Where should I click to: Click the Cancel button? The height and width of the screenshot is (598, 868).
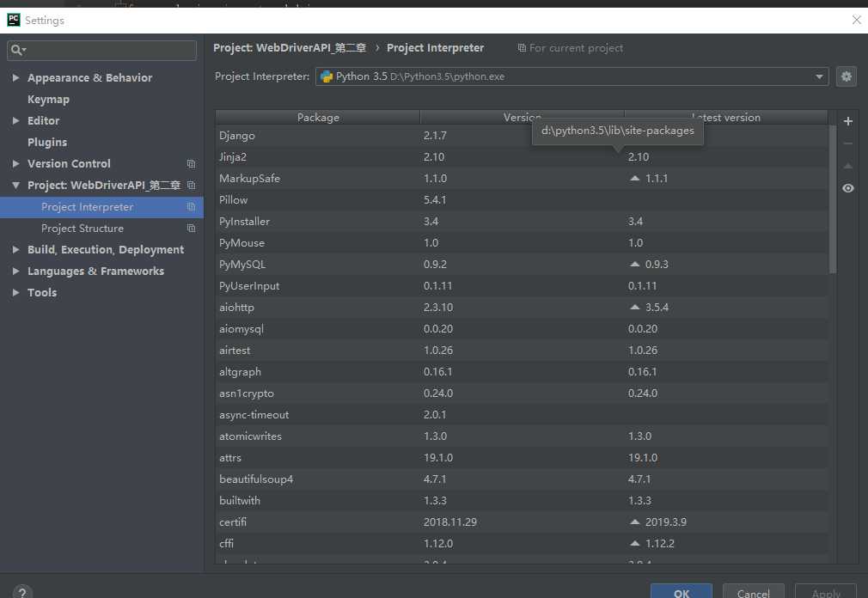[754, 592]
